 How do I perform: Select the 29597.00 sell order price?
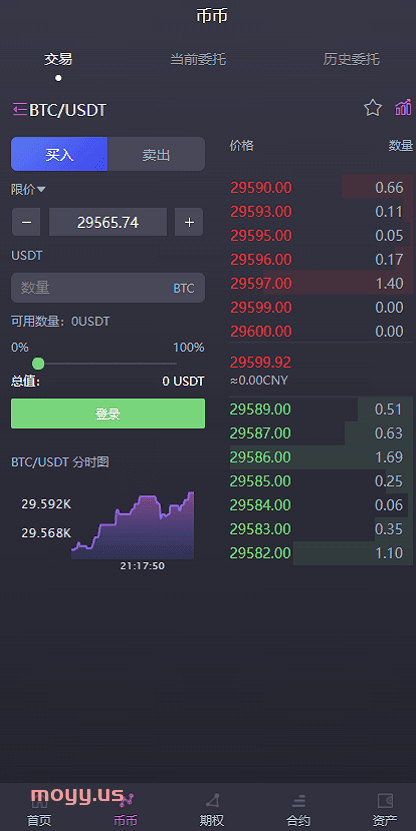pyautogui.click(x=261, y=284)
